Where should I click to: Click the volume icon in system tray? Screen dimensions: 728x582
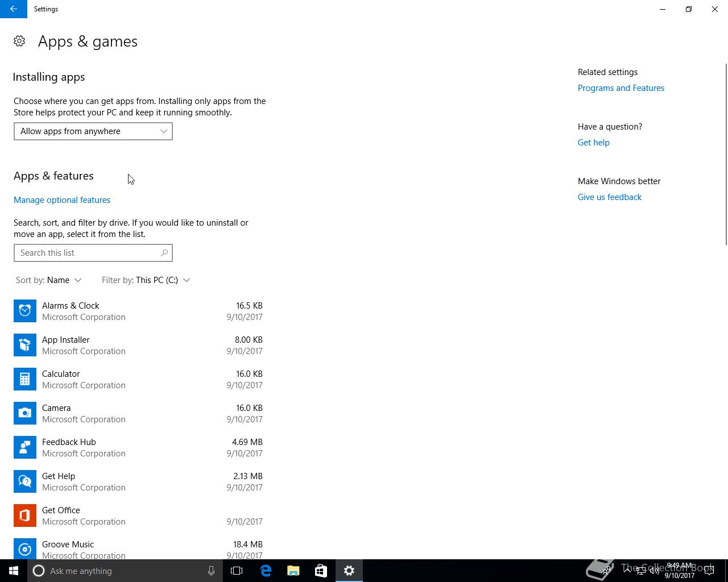[655, 571]
